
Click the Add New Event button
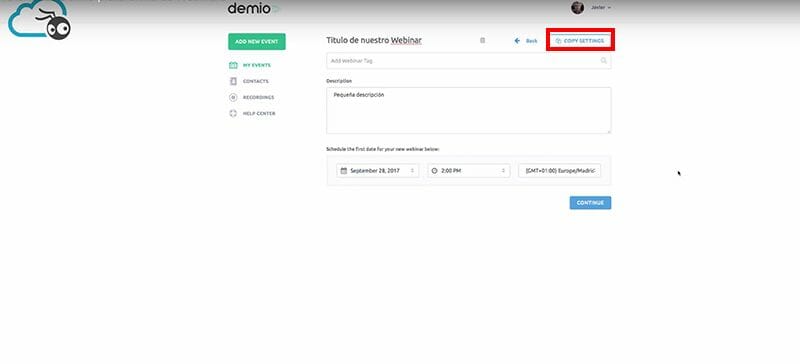[x=257, y=41]
